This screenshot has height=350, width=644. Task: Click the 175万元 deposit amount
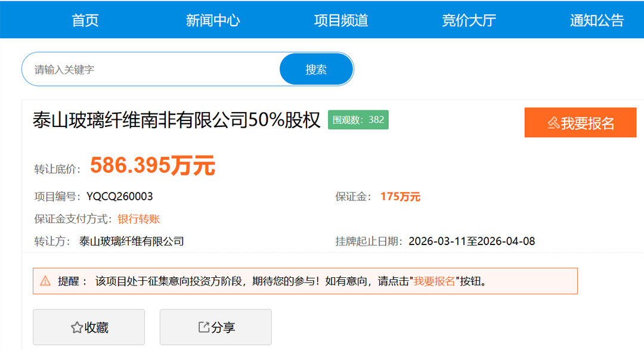point(400,197)
